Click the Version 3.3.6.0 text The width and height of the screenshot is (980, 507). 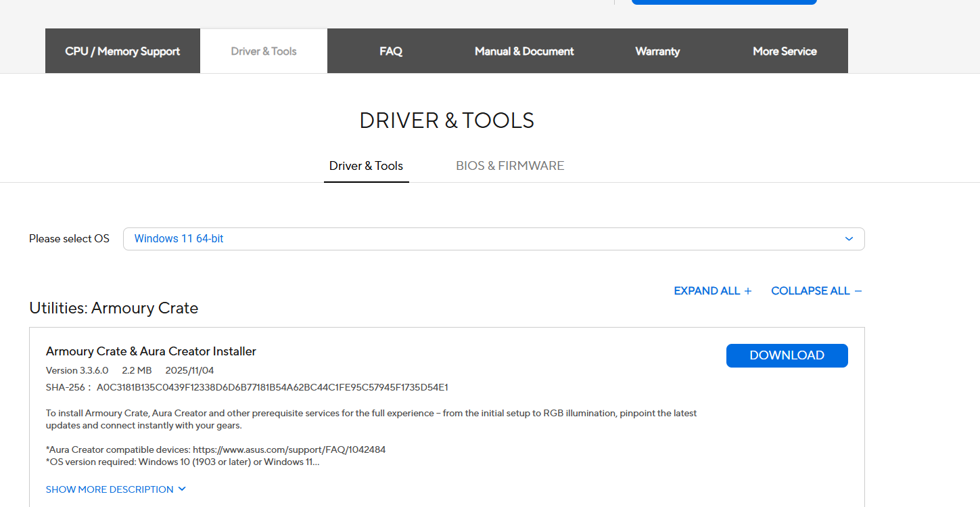(x=77, y=370)
